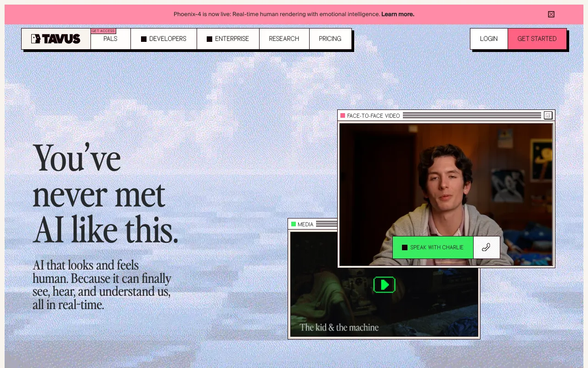
Task: Select the black square icon next to Developers
Action: [x=143, y=39]
